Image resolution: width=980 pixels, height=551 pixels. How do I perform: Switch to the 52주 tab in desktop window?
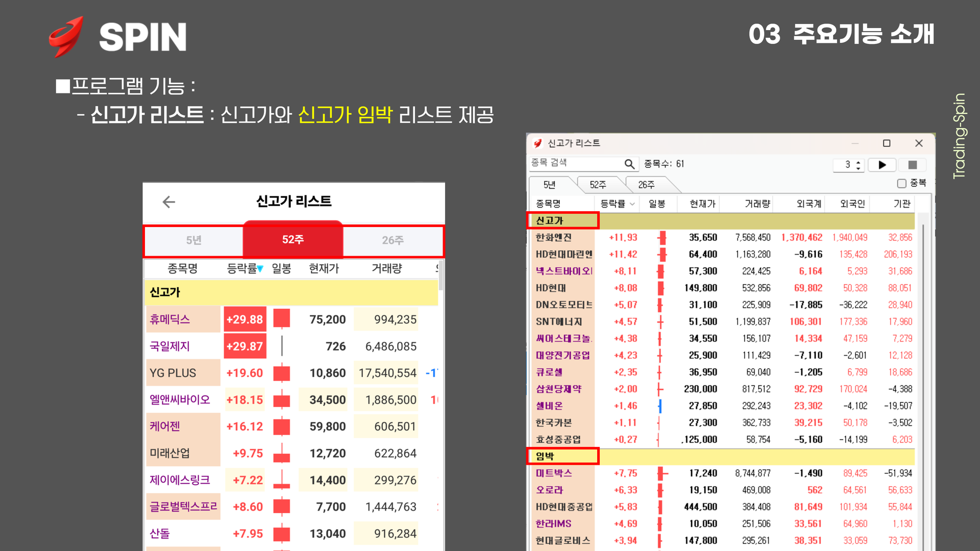pos(598,185)
